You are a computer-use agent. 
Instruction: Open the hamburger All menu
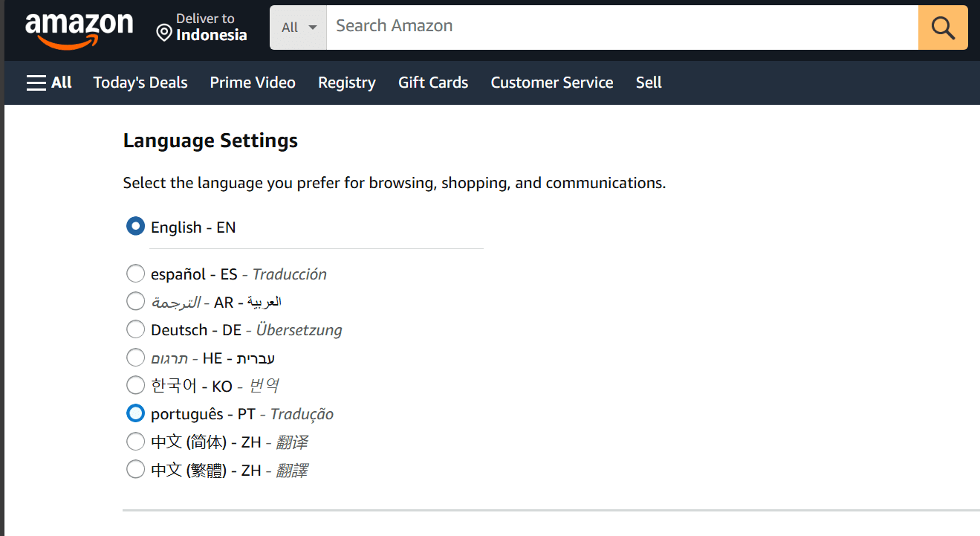click(49, 83)
